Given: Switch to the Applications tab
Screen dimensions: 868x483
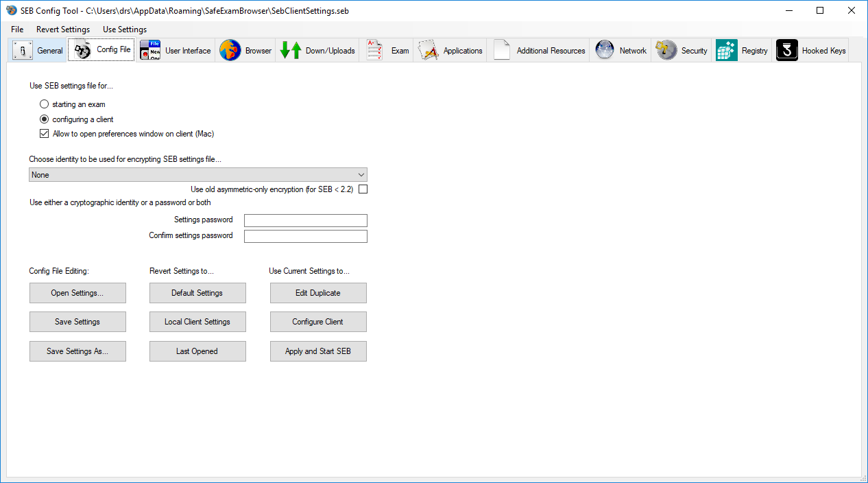Looking at the screenshot, I should (450, 51).
